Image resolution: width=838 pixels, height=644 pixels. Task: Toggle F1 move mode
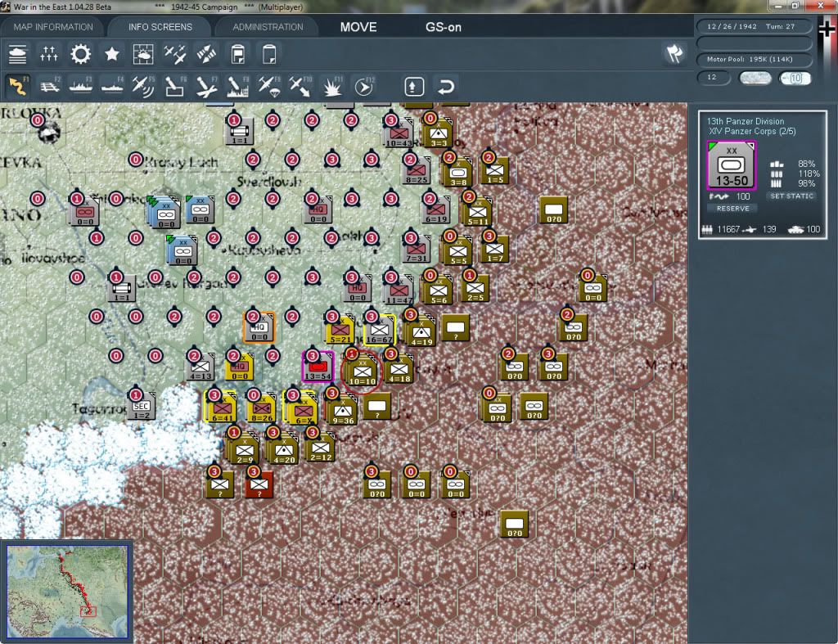point(18,86)
